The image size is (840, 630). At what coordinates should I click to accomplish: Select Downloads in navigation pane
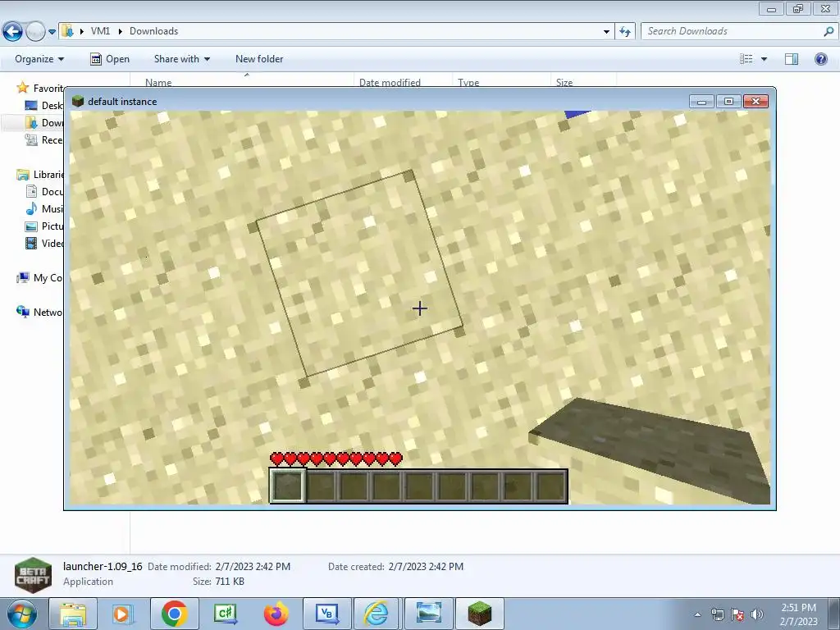pyautogui.click(x=44, y=123)
